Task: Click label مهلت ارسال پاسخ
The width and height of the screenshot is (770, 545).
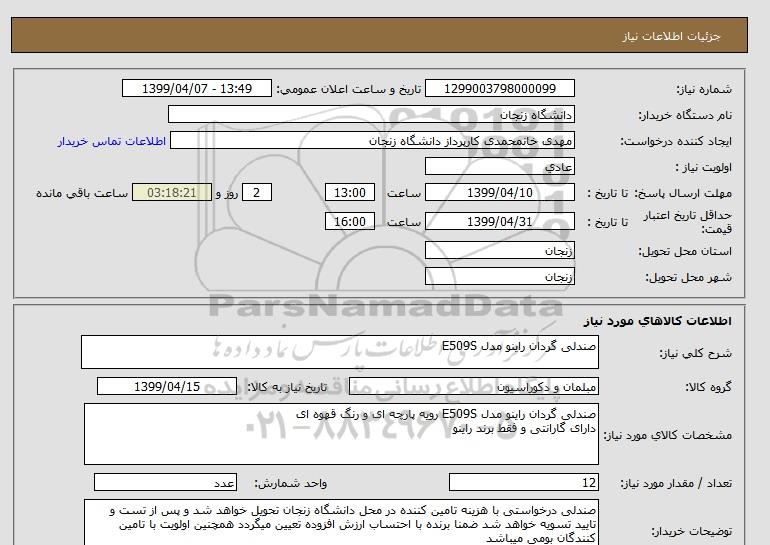Action: tap(683, 193)
